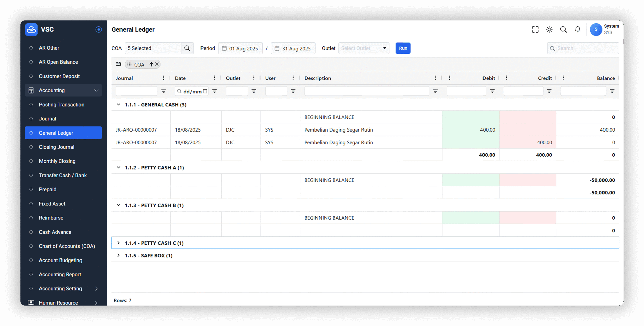The height and width of the screenshot is (326, 644).
Task: Collapse the 1.1.2 - PETTY CASH A group
Action: 118,167
